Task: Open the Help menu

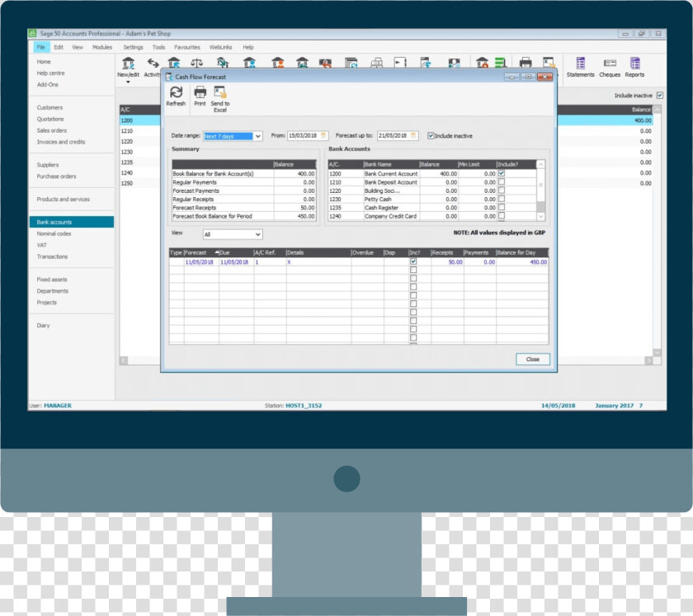Action: tap(248, 47)
